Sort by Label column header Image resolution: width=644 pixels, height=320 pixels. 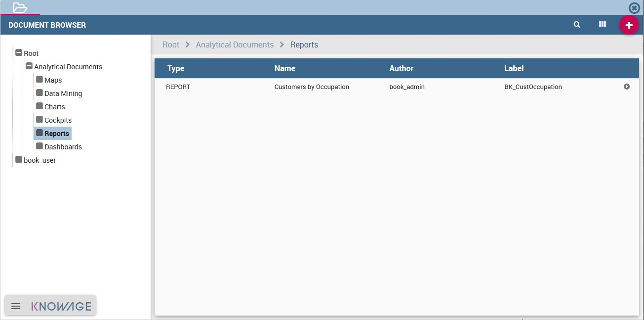(x=514, y=69)
